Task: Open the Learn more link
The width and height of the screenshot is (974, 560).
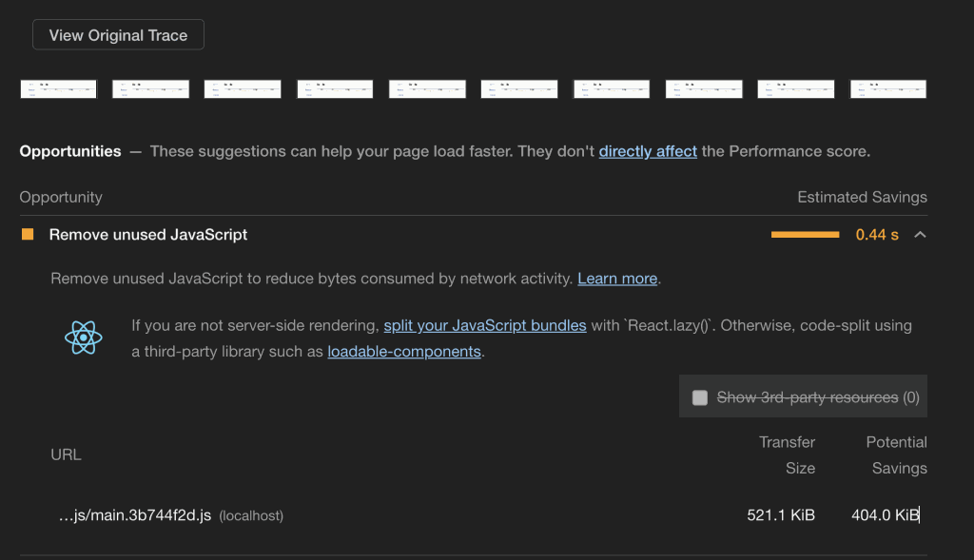Action: point(617,279)
